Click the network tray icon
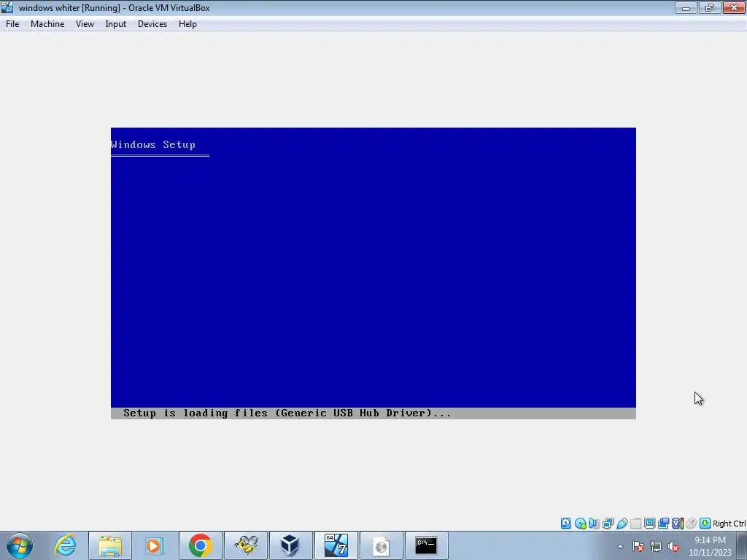This screenshot has width=747, height=560. (x=656, y=546)
